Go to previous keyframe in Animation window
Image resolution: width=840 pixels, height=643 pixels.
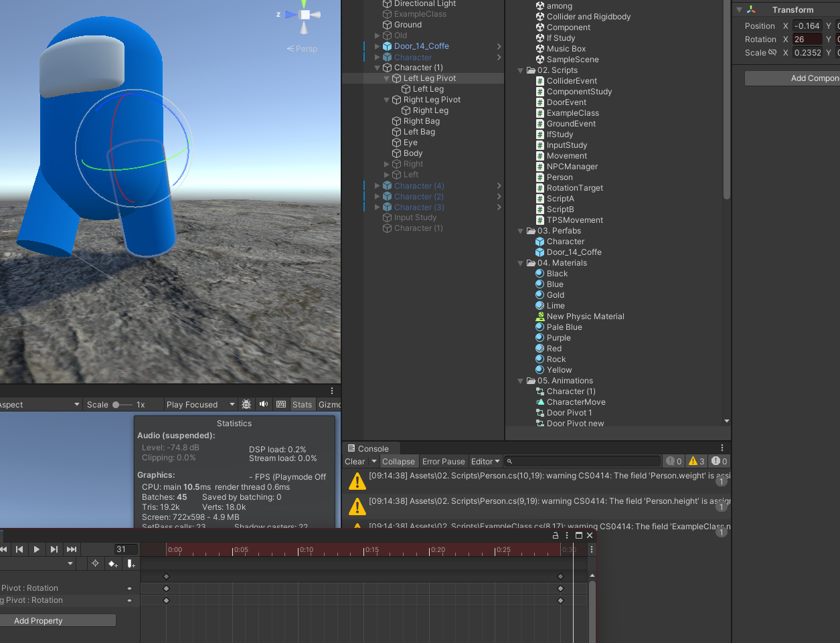pyautogui.click(x=19, y=549)
